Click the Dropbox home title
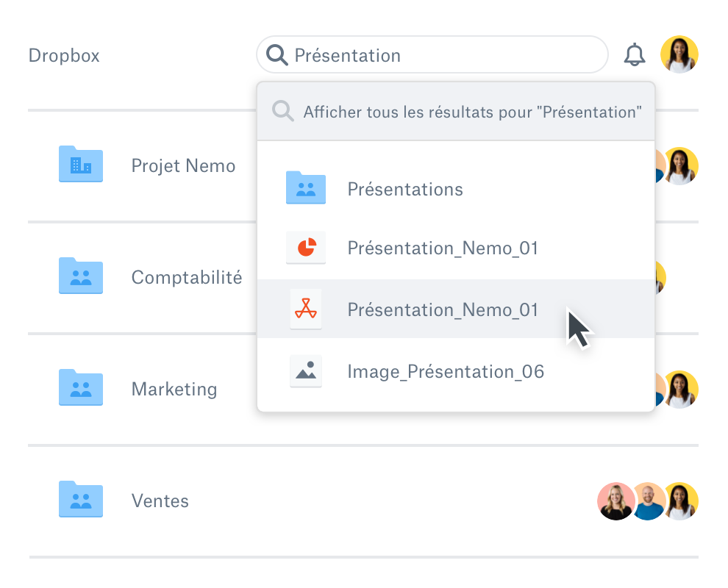 64,56
